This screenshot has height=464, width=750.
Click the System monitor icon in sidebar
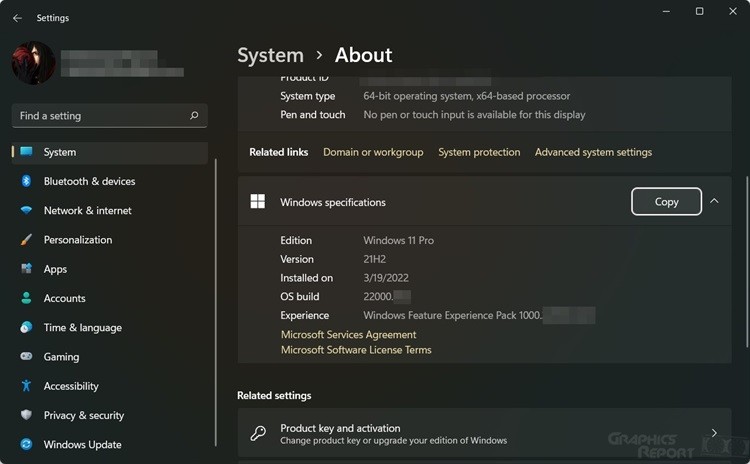coord(26,152)
